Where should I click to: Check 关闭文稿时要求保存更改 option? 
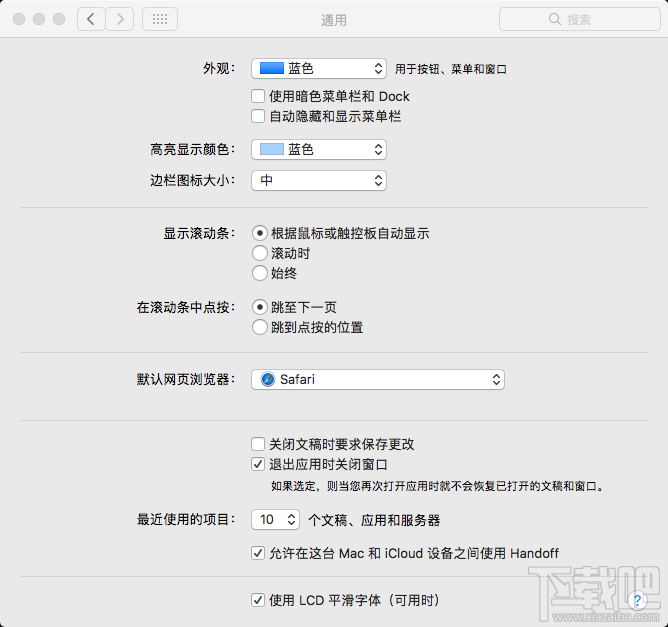pos(258,444)
